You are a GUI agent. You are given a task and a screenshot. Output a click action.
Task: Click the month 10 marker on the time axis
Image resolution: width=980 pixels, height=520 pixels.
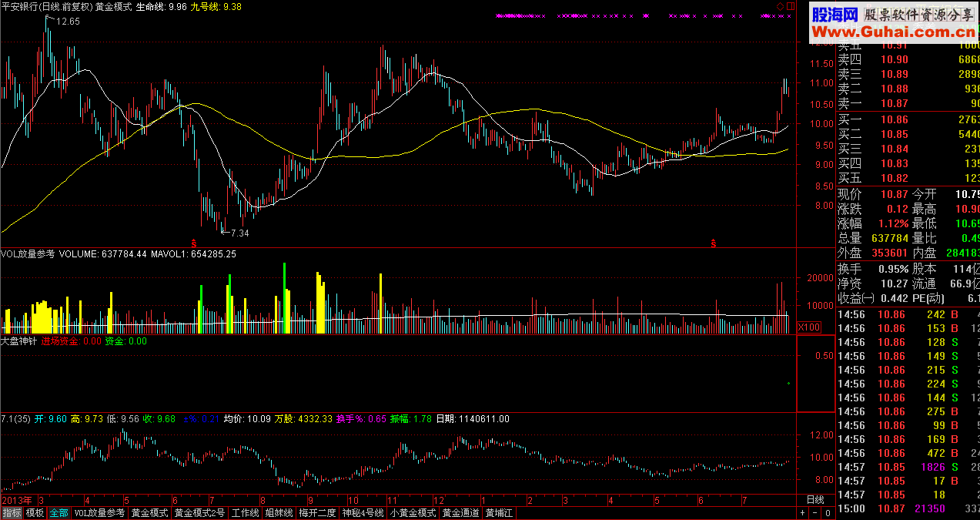[353, 499]
